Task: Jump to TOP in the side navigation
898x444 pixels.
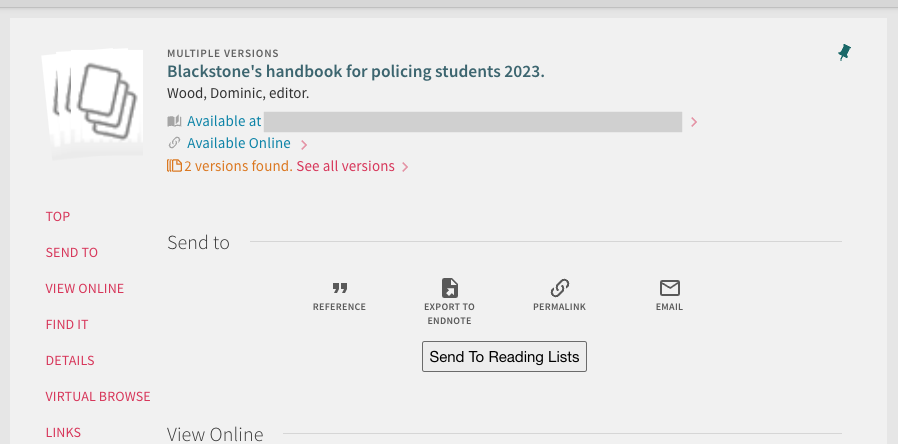Action: pyautogui.click(x=58, y=217)
